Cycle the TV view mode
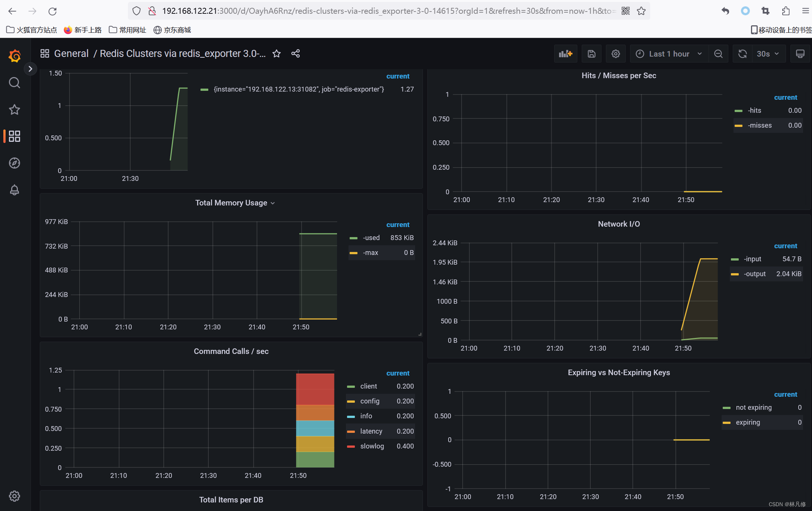 click(x=800, y=54)
